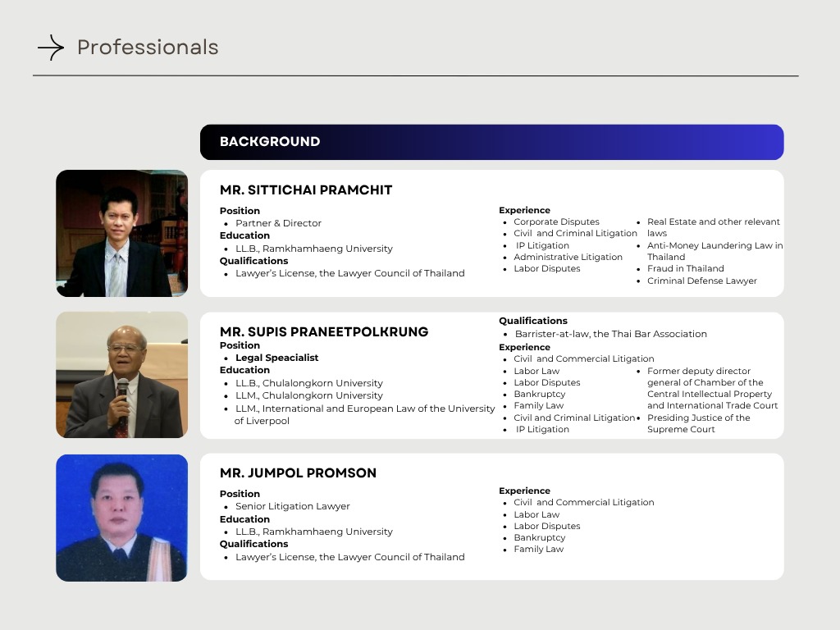
Task: Click the Administrative Litigation bullet
Action: (568, 257)
